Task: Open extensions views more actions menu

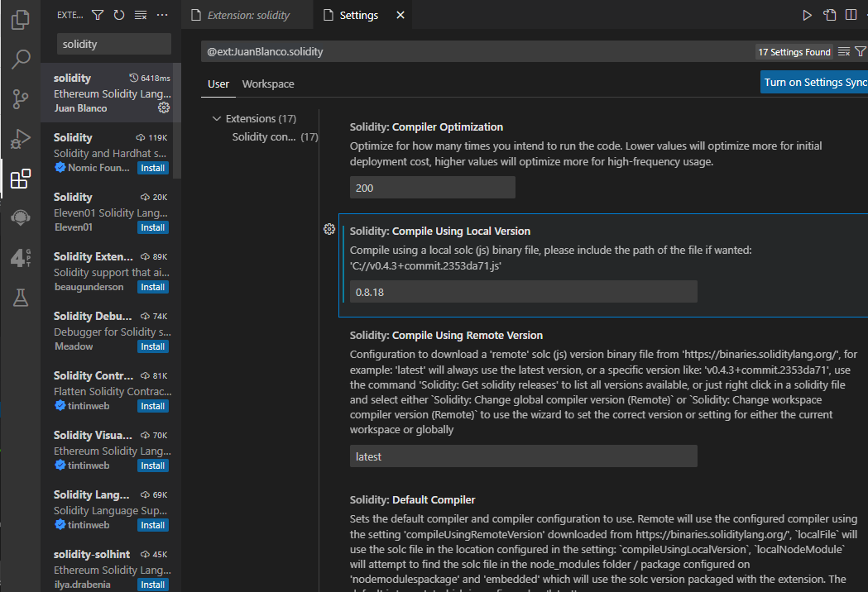Action: tap(162, 15)
